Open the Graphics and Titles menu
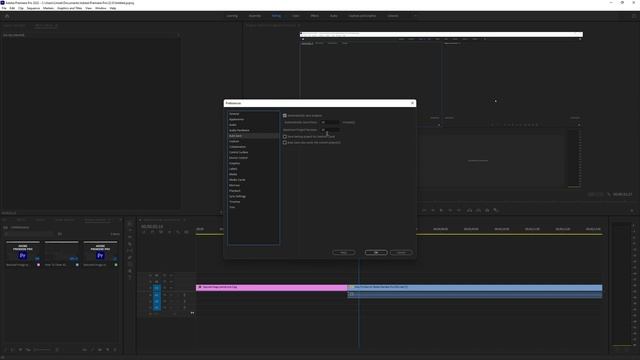This screenshot has width=640, height=360. 69,8
